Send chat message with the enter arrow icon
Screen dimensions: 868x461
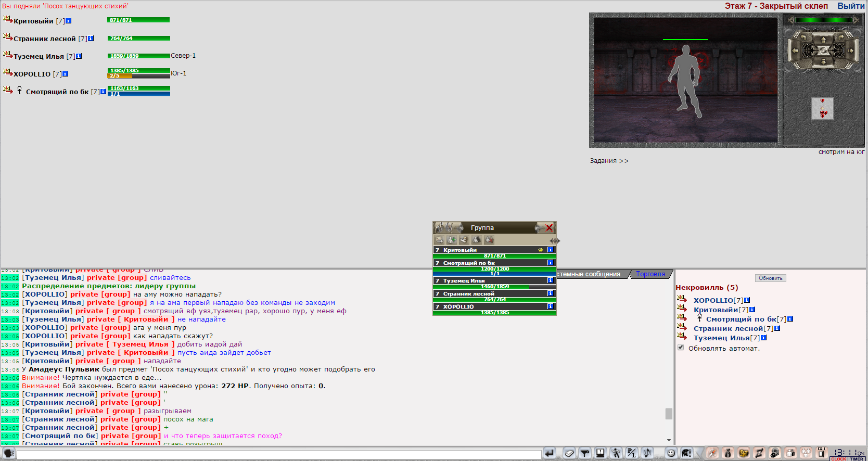[x=549, y=453]
